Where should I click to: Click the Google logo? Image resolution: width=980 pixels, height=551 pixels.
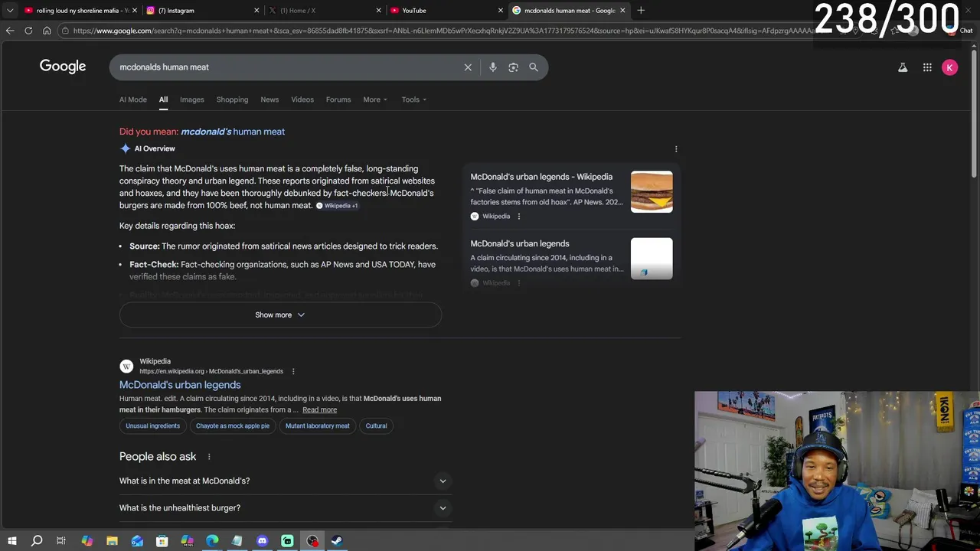coord(63,67)
